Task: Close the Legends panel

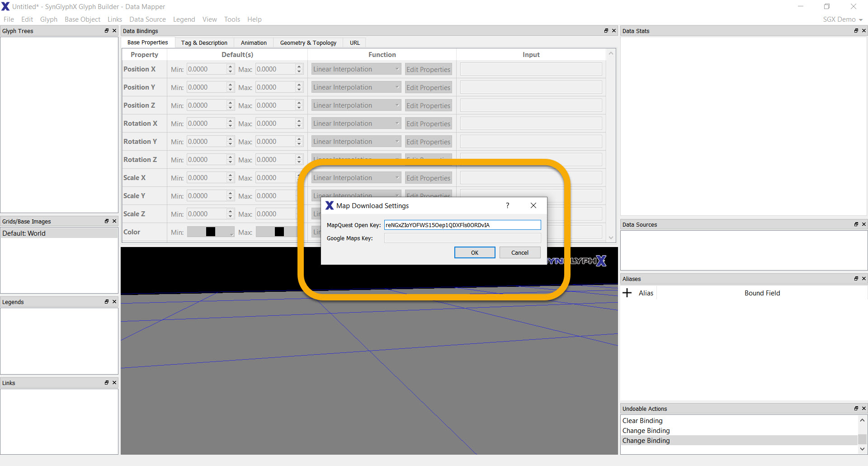Action: pos(114,302)
